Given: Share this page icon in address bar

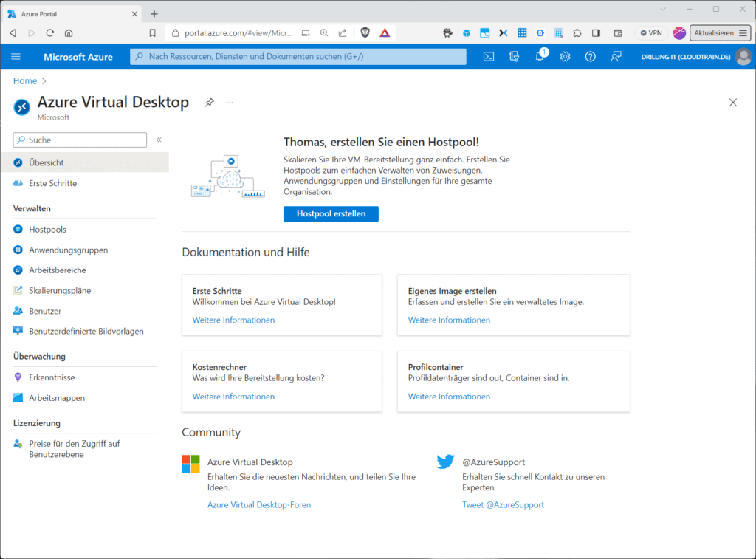Looking at the screenshot, I should (x=343, y=32).
